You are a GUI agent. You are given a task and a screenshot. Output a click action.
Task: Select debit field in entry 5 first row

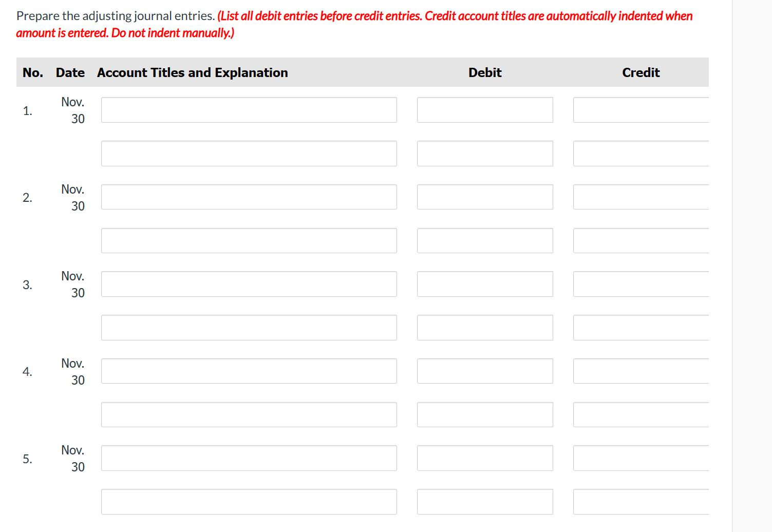point(484,458)
